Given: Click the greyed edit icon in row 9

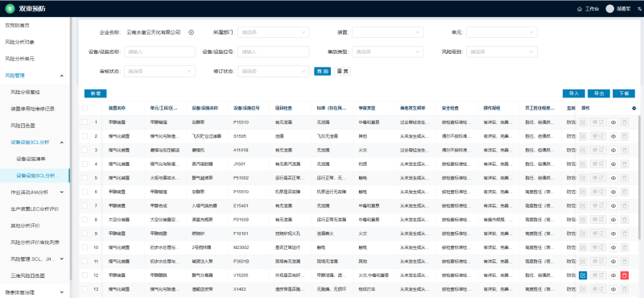Looking at the screenshot, I should point(583,234).
